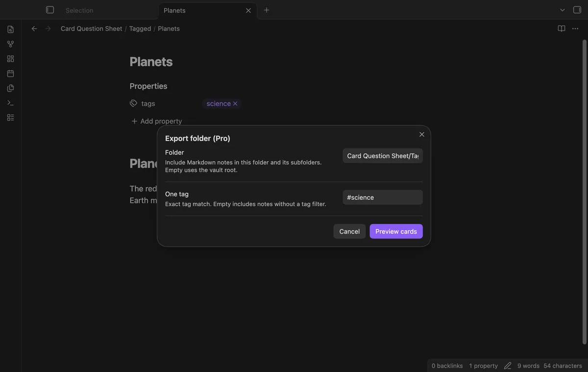Click Planets breadcrumb title
588x372 pixels.
169,28
